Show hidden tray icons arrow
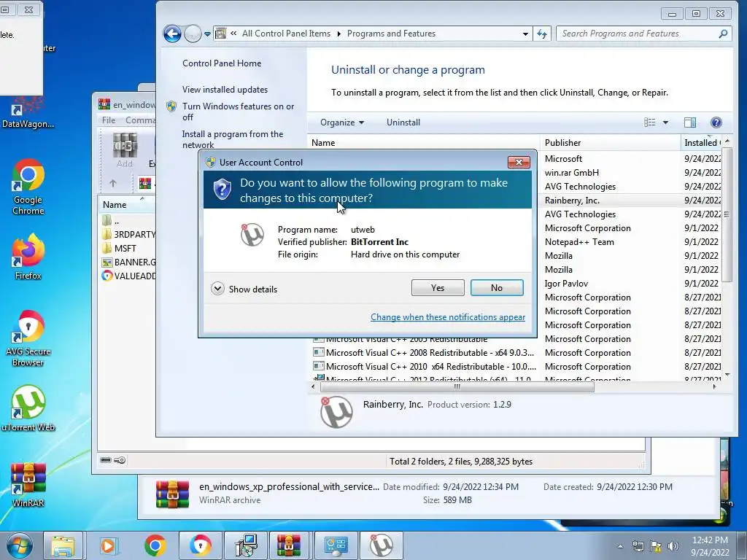Screen dimensions: 747x560 [x=620, y=547]
